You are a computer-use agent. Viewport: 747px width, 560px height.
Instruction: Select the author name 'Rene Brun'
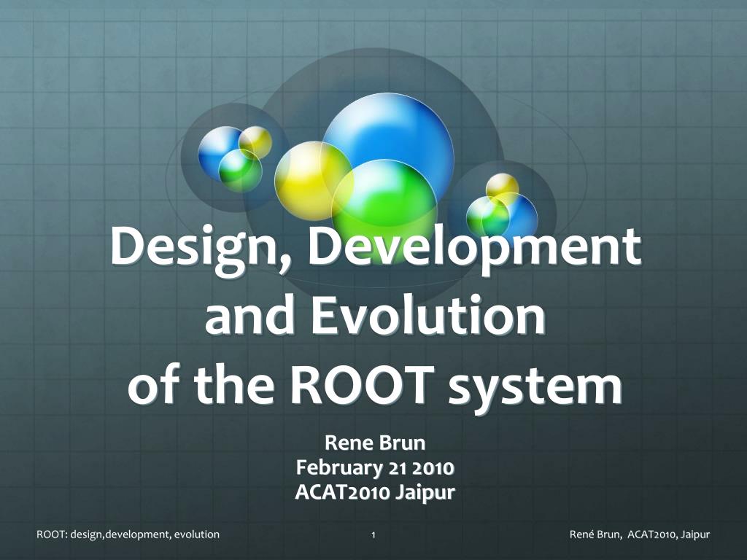(x=375, y=443)
